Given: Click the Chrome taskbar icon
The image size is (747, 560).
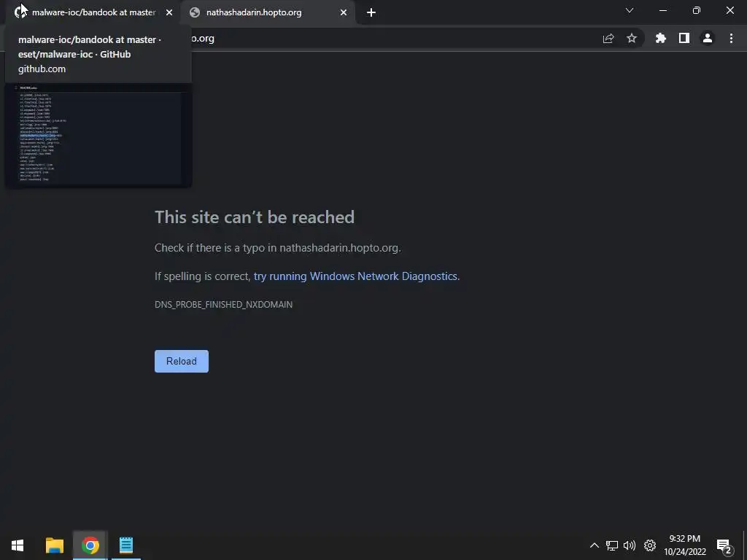Looking at the screenshot, I should tap(90, 545).
